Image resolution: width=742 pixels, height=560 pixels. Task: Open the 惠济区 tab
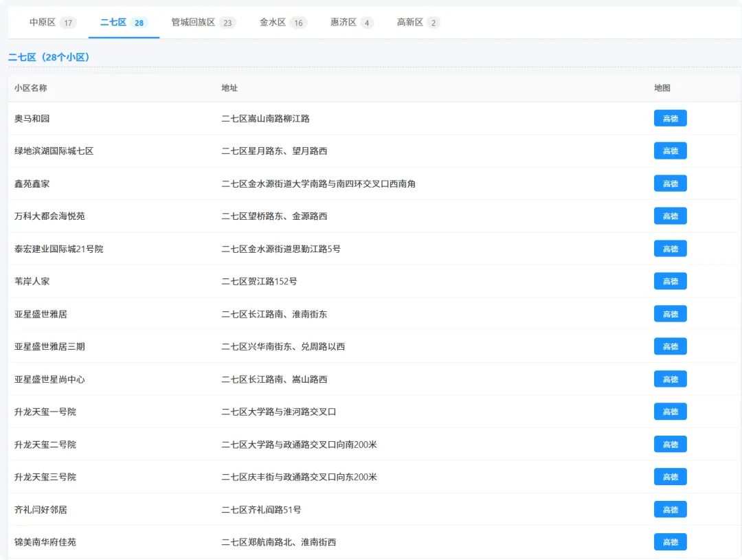352,22
